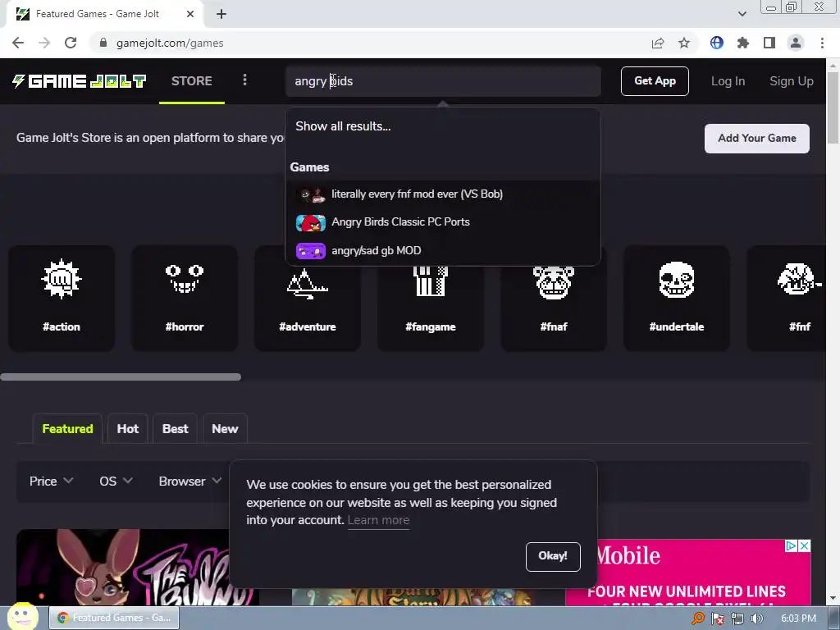840x630 pixels.
Task: View site security lock info
Action: pos(103,43)
